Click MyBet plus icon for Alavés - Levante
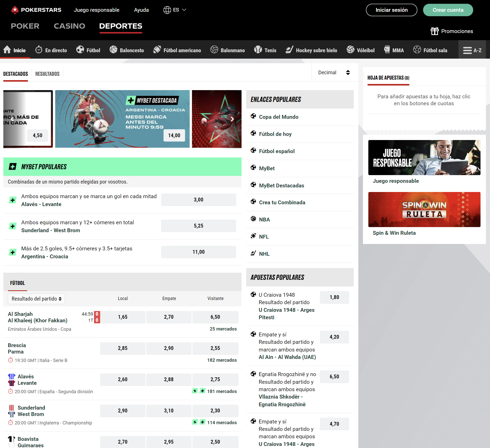Screen dimensions: 490x448 pos(13,200)
